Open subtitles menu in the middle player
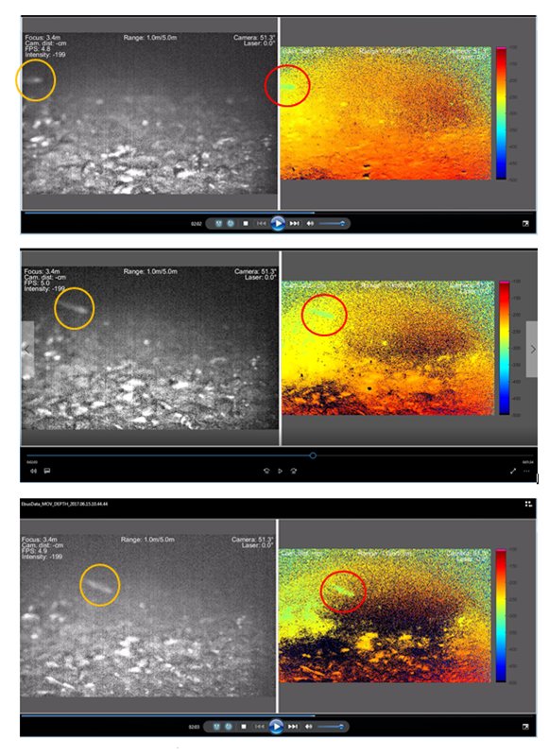549x756 pixels. 47,471
